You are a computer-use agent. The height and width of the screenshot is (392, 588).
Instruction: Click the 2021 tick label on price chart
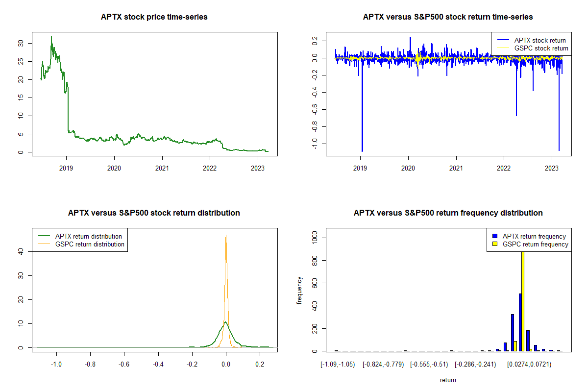coord(162,167)
